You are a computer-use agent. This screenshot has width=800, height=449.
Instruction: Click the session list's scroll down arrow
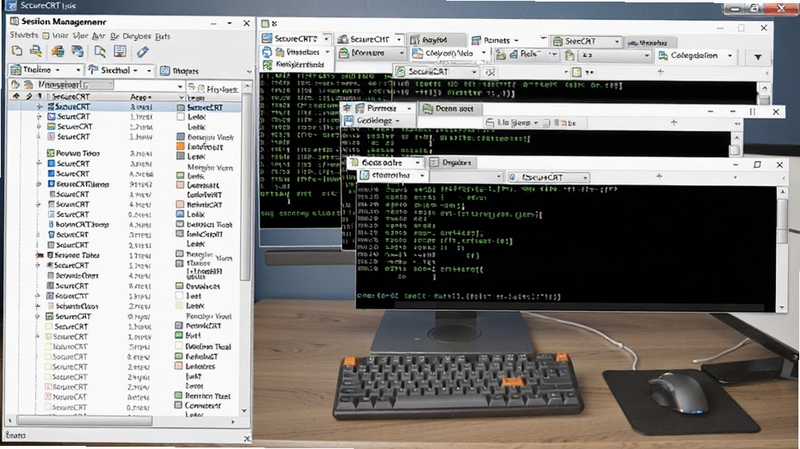pyautogui.click(x=244, y=410)
